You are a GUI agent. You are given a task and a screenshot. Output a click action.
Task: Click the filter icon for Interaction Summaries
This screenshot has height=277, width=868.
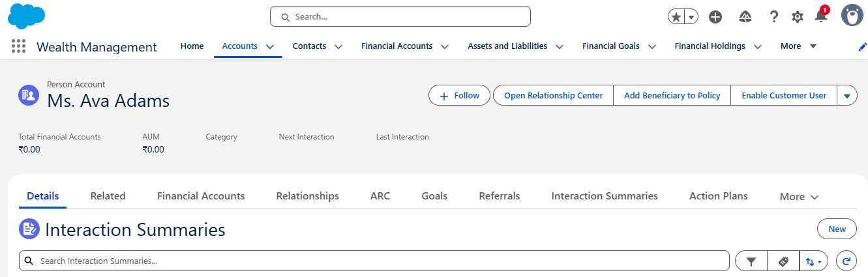click(x=751, y=261)
